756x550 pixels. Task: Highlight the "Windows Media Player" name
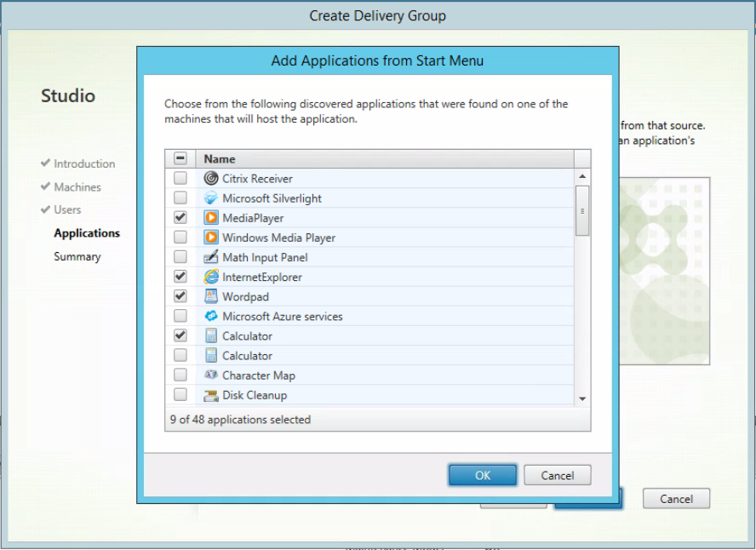[278, 238]
